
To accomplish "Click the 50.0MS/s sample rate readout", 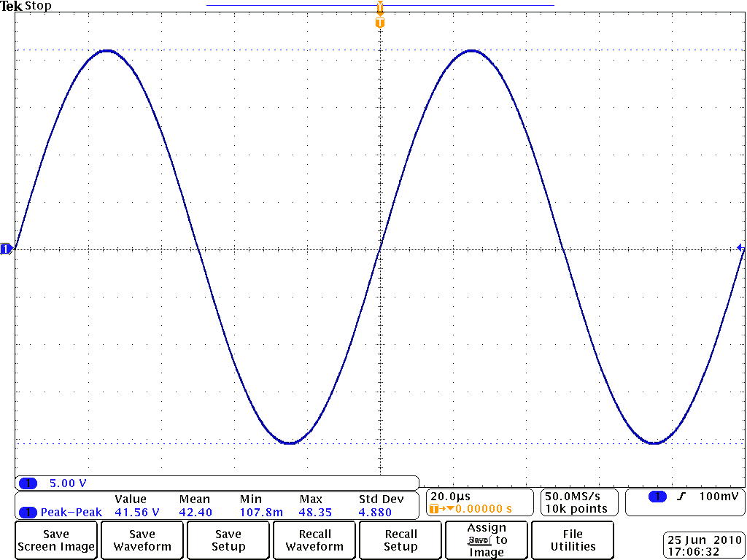I will pos(573,497).
